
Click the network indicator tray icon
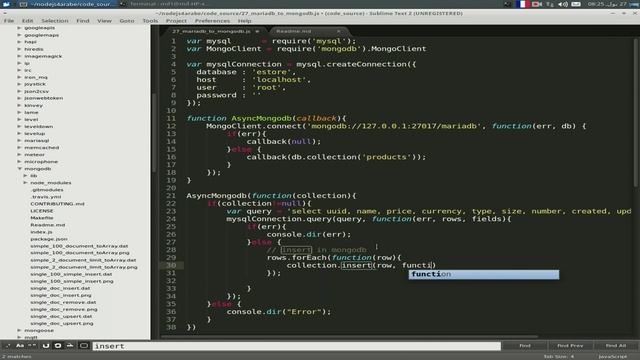click(550, 4)
